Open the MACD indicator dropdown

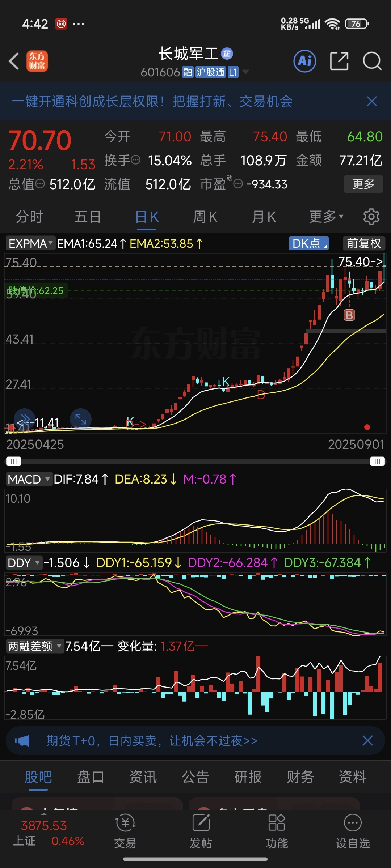pyautogui.click(x=29, y=479)
